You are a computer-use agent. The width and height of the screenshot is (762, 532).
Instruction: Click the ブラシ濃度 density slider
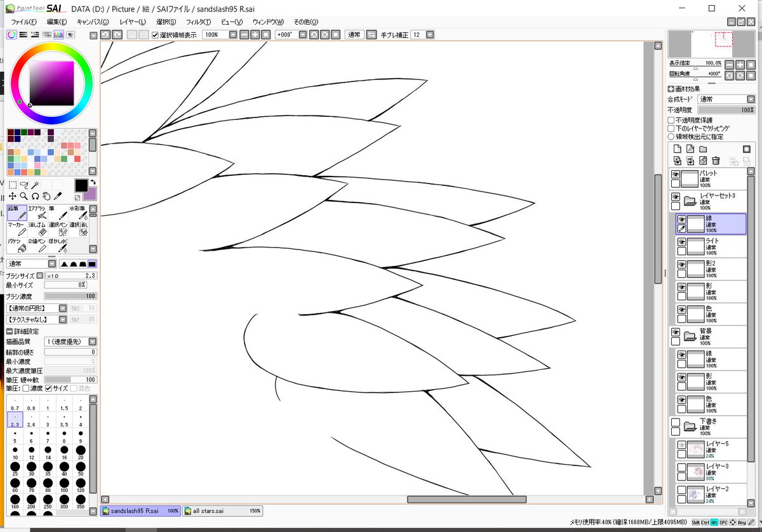coord(70,296)
